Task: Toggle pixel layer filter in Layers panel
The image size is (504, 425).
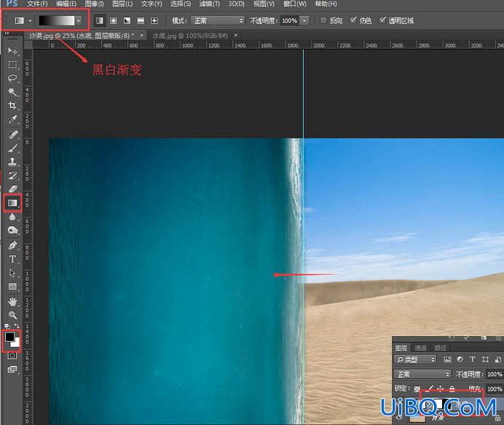Action: pyautogui.click(x=447, y=359)
